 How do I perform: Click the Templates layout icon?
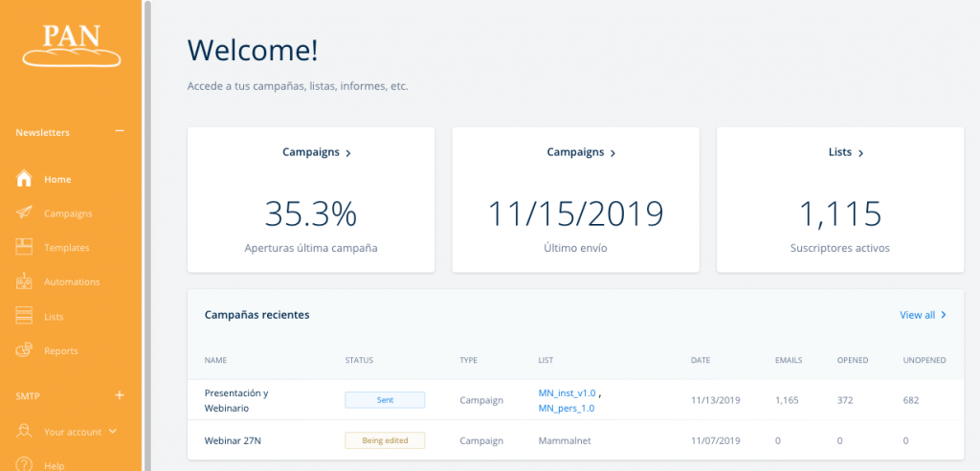pos(25,247)
